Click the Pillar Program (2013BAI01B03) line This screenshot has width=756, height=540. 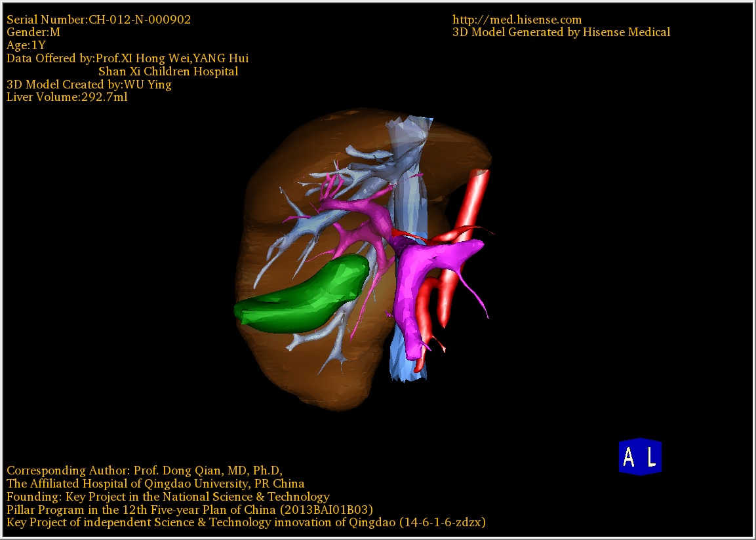coord(190,510)
